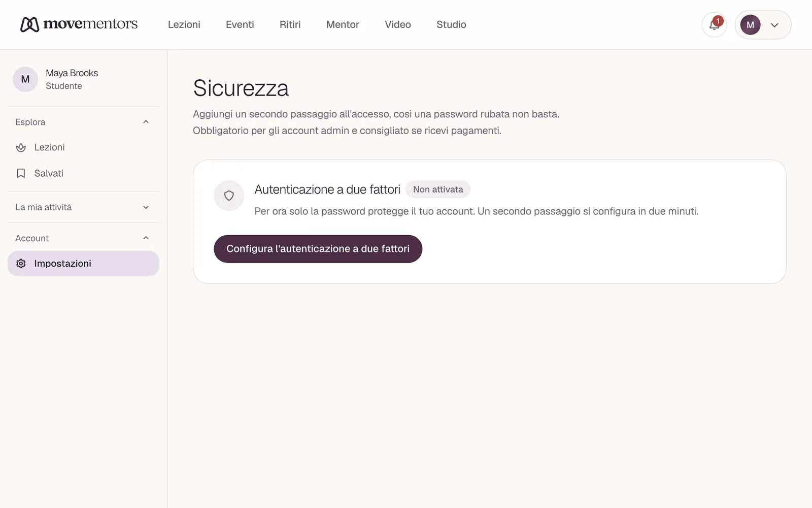
Task: Open the user menu chevron
Action: (774, 25)
